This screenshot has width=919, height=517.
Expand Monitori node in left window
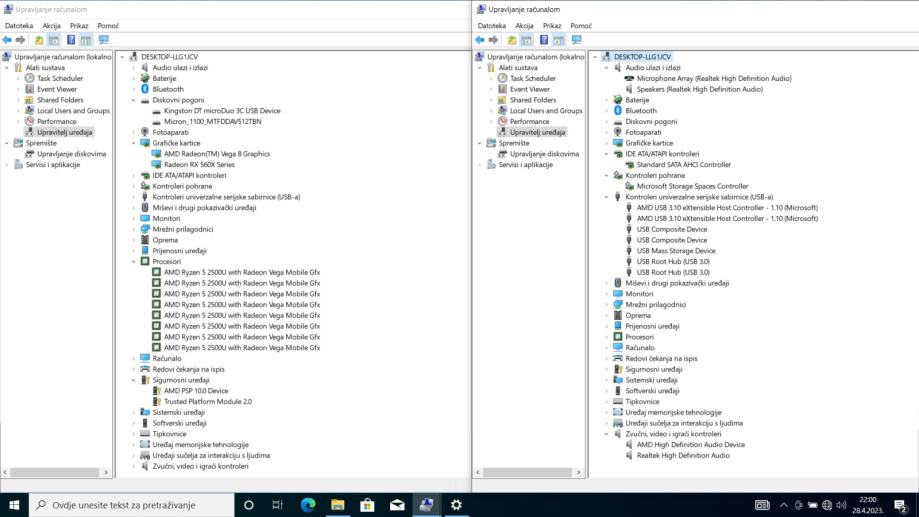[134, 219]
